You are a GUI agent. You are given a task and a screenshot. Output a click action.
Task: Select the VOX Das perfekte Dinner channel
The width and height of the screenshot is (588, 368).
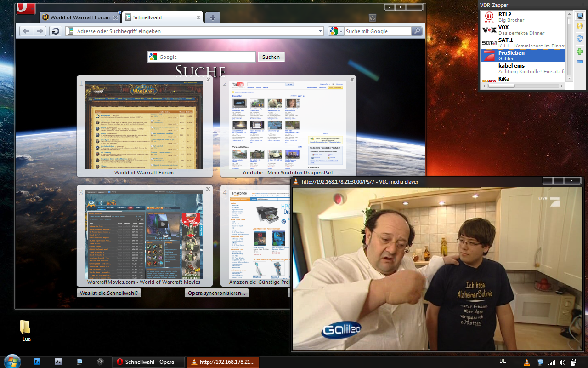coord(523,30)
